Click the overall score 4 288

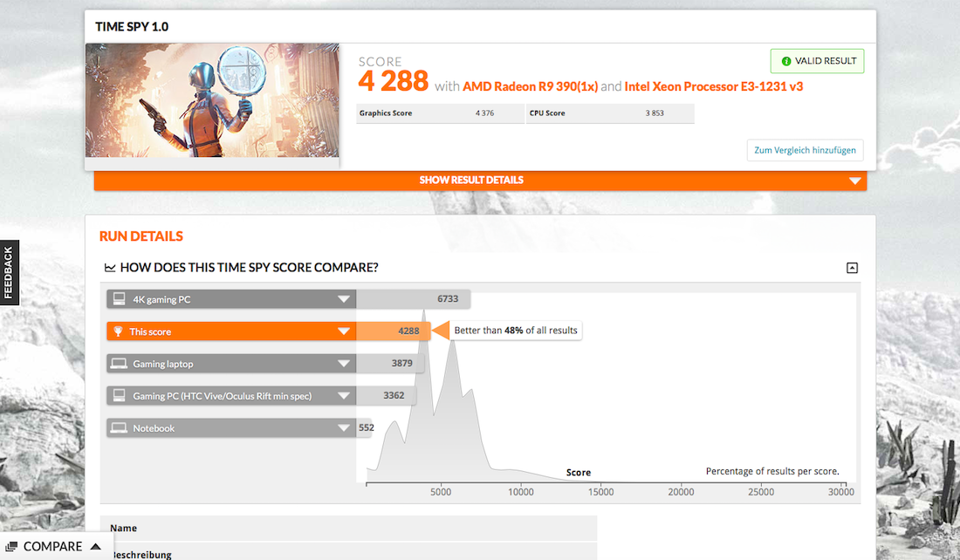pyautogui.click(x=393, y=81)
